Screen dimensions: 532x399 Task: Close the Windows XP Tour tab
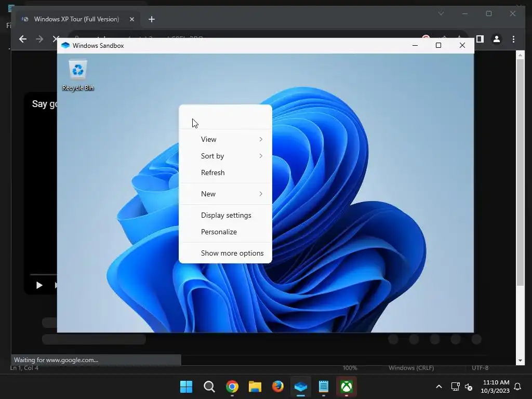(x=132, y=19)
